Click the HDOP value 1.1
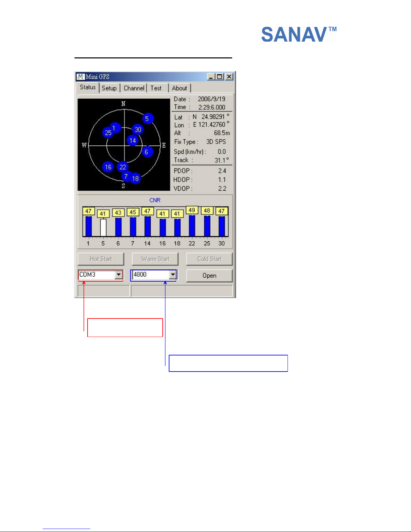This screenshot has height=532, width=411. (x=222, y=180)
